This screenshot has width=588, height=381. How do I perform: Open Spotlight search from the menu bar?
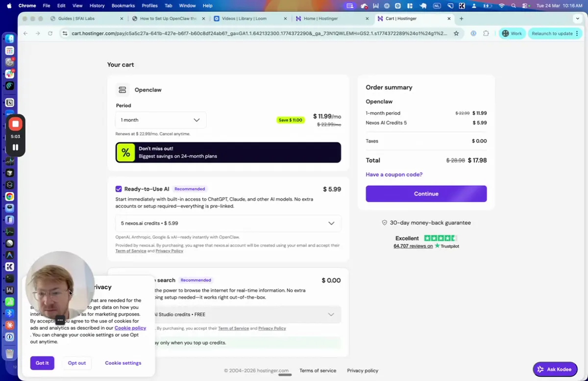click(x=514, y=5)
